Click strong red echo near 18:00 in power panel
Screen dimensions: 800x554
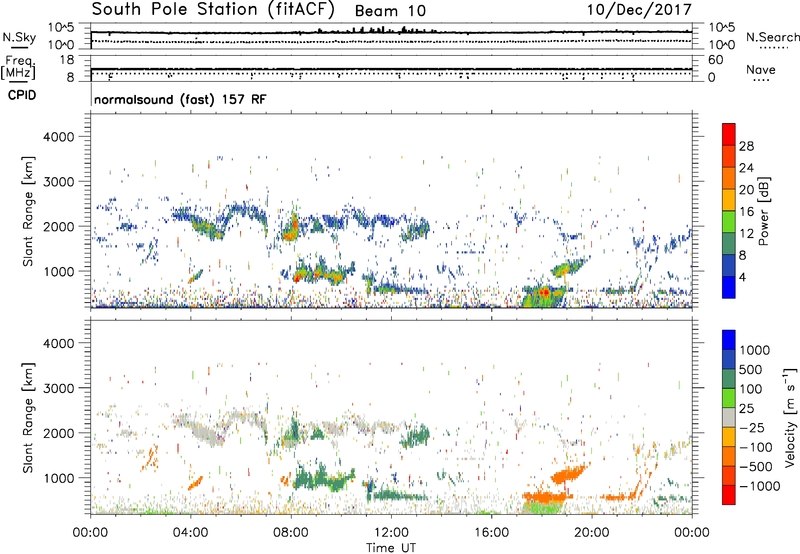545,292
